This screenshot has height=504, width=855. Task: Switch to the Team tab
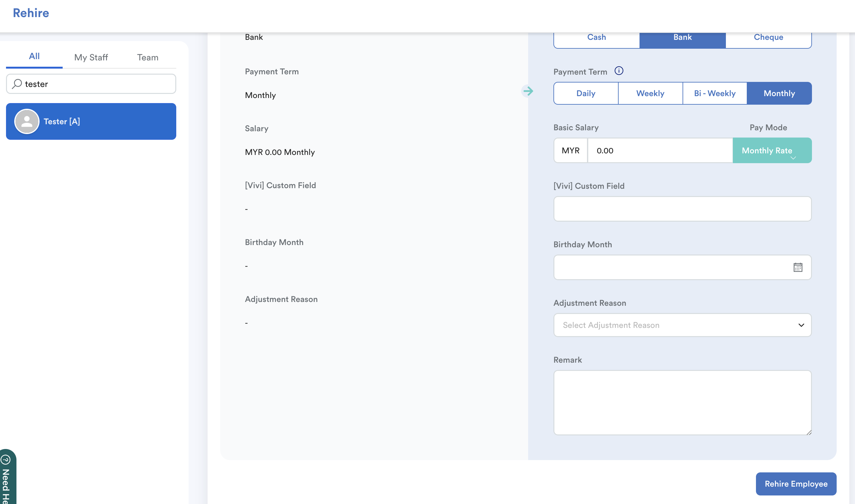(x=147, y=57)
